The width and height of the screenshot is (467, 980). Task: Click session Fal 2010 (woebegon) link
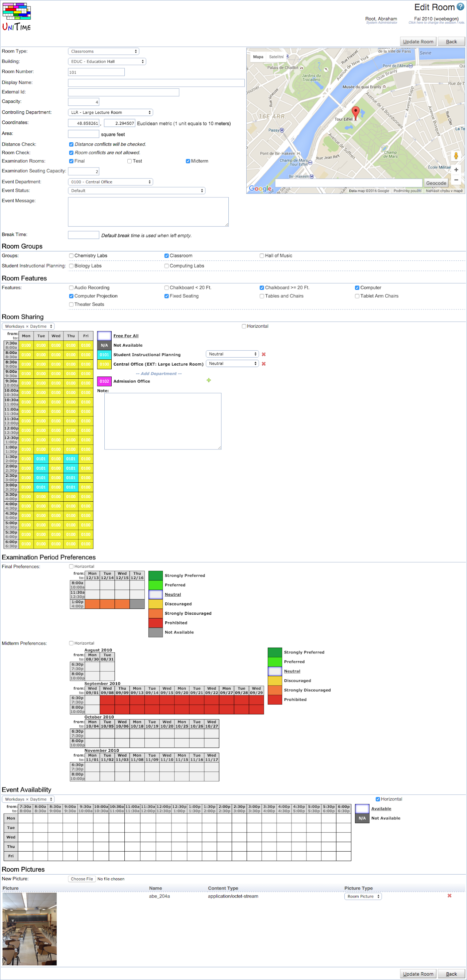436,19
